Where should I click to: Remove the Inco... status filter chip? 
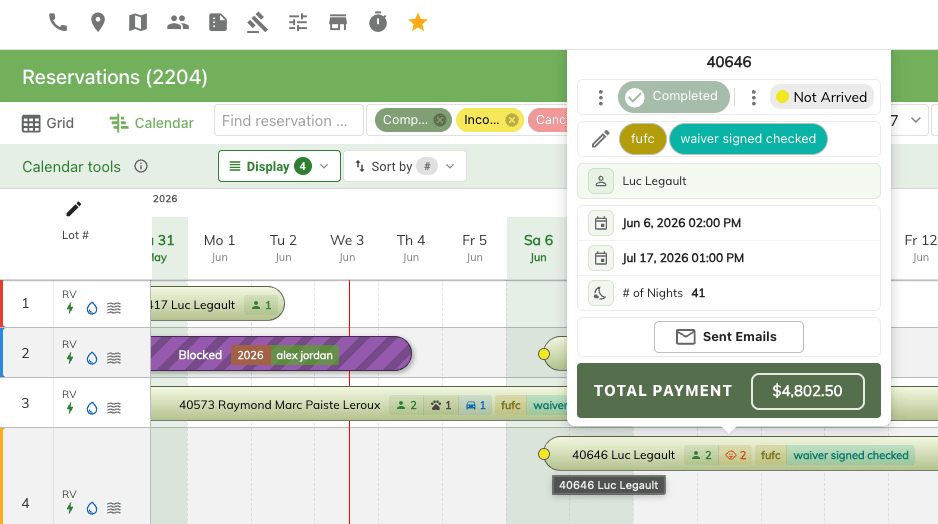point(511,120)
